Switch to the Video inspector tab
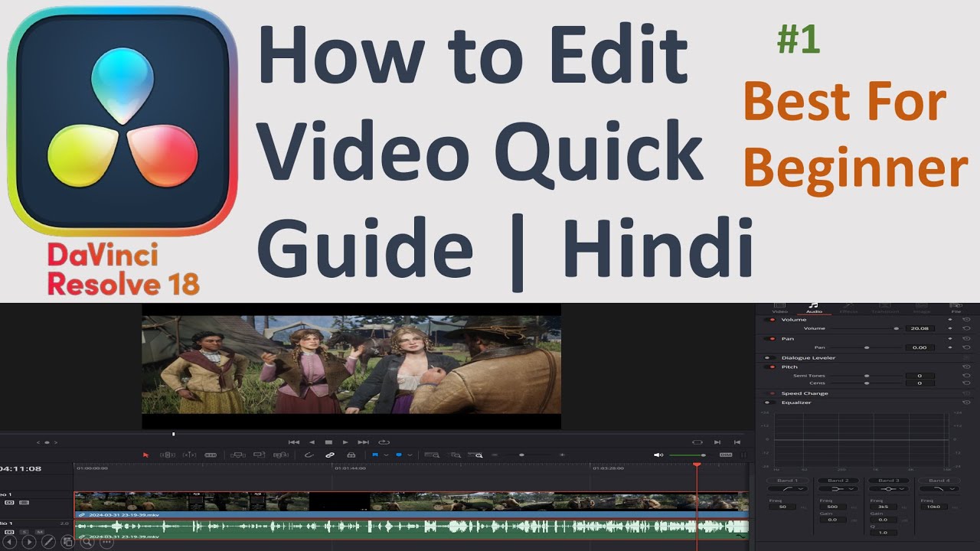The width and height of the screenshot is (980, 551). pyautogui.click(x=779, y=308)
